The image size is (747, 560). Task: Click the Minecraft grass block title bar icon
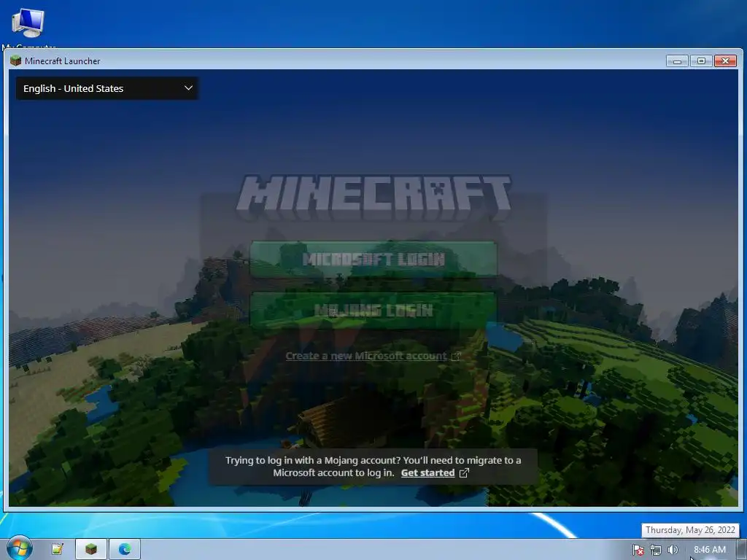16,61
